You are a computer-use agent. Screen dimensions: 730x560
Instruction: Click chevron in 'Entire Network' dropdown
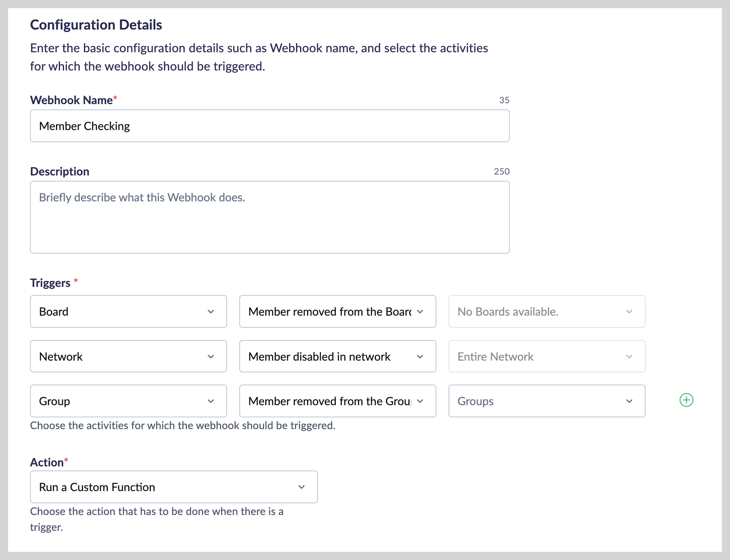point(629,357)
